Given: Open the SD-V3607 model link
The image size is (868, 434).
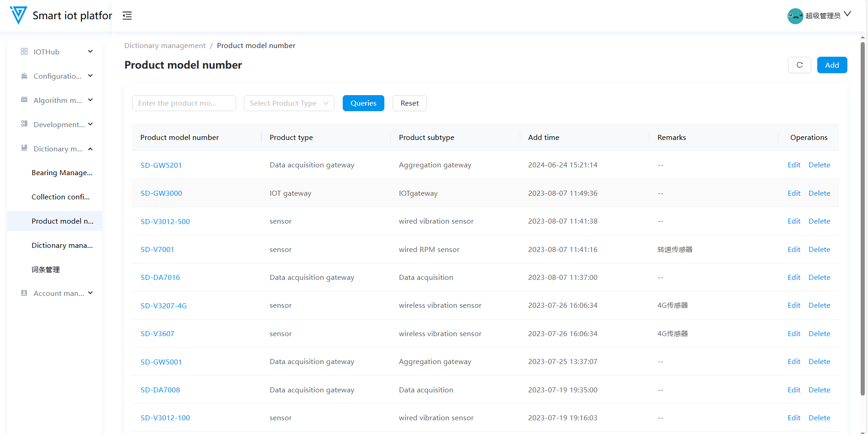Looking at the screenshot, I should click(x=157, y=334).
